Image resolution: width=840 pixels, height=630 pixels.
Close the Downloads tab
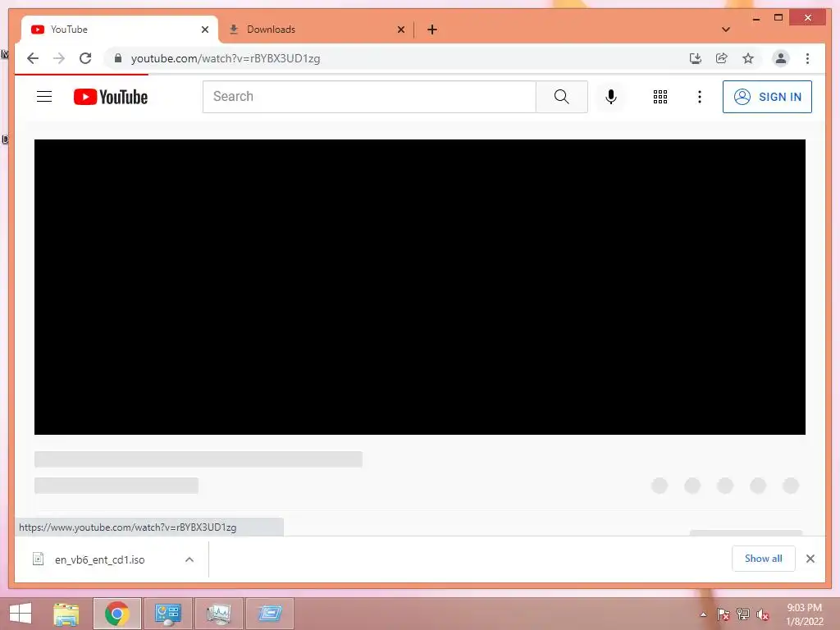tap(400, 30)
